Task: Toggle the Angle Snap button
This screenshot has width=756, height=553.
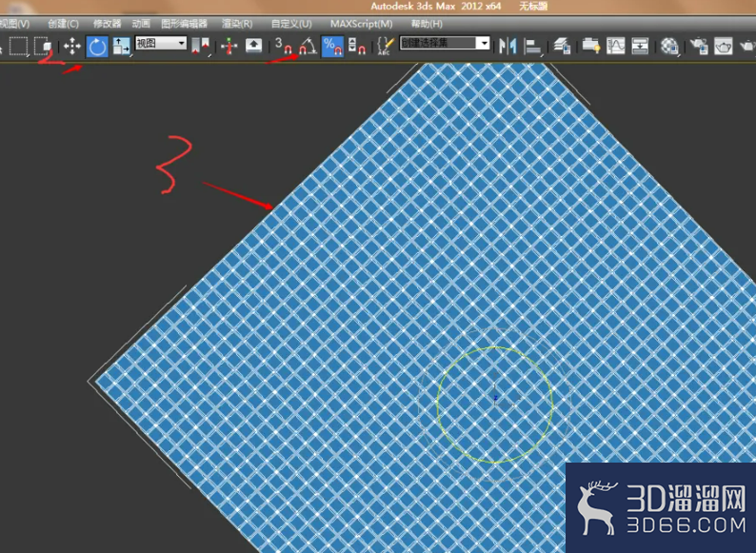Action: 308,47
